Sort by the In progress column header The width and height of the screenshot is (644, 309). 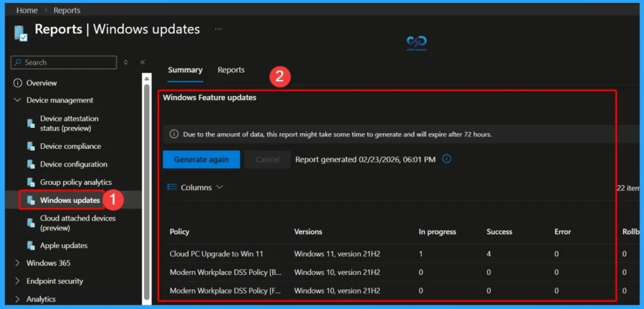coord(438,232)
